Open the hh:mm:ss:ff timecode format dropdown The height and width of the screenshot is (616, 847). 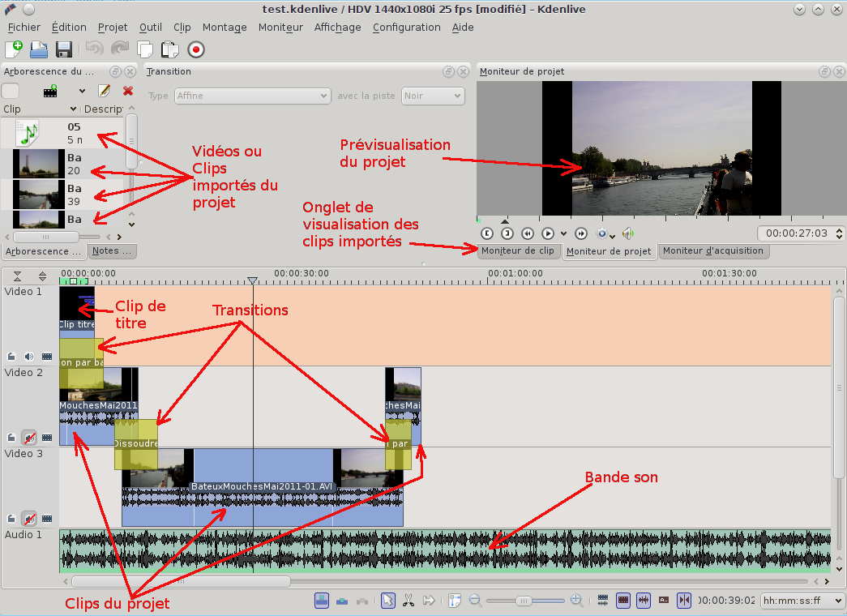pyautogui.click(x=801, y=601)
